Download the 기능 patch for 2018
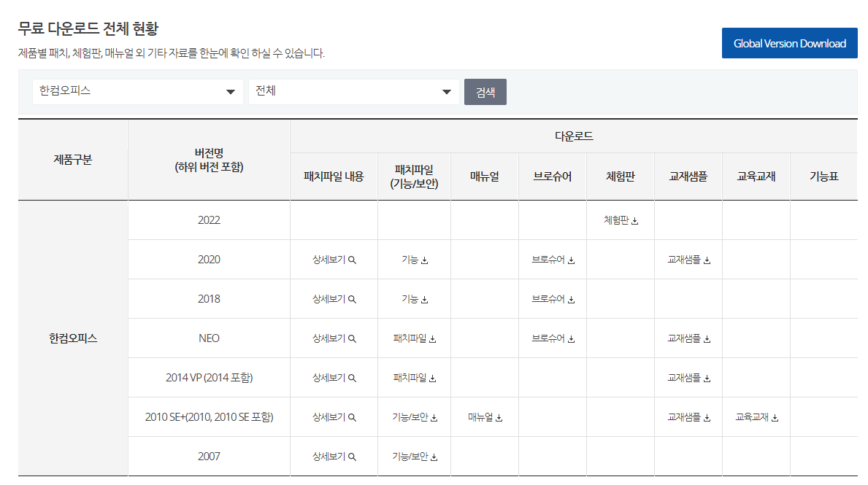The height and width of the screenshot is (485, 868). point(414,298)
